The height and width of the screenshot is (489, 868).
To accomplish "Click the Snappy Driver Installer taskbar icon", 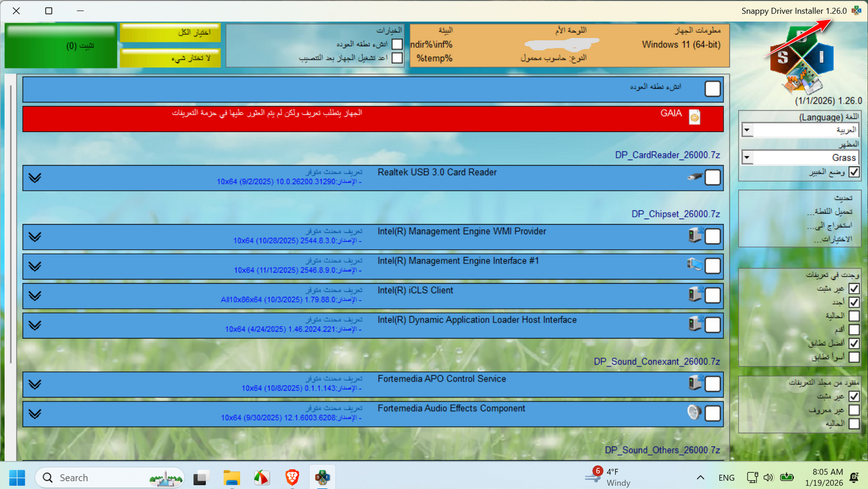I will (322, 477).
